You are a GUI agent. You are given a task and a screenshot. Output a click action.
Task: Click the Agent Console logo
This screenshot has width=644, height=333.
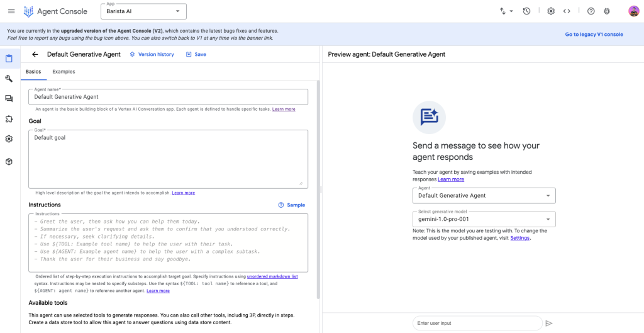coord(55,11)
